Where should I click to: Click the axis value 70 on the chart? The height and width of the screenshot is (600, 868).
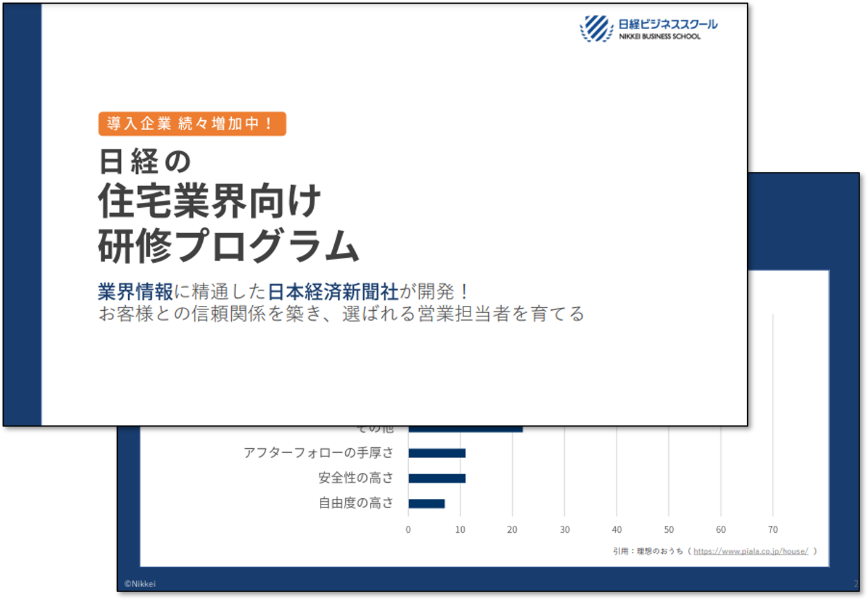click(772, 530)
